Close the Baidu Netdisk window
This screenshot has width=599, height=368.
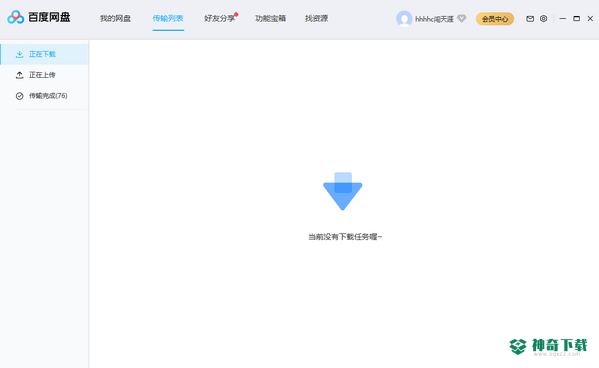[x=590, y=18]
